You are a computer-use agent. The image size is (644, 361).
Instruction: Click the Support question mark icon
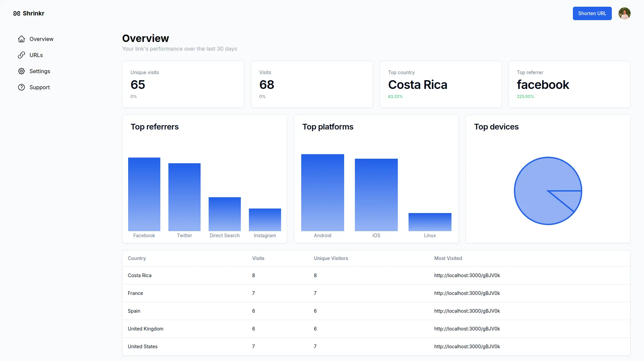[21, 87]
